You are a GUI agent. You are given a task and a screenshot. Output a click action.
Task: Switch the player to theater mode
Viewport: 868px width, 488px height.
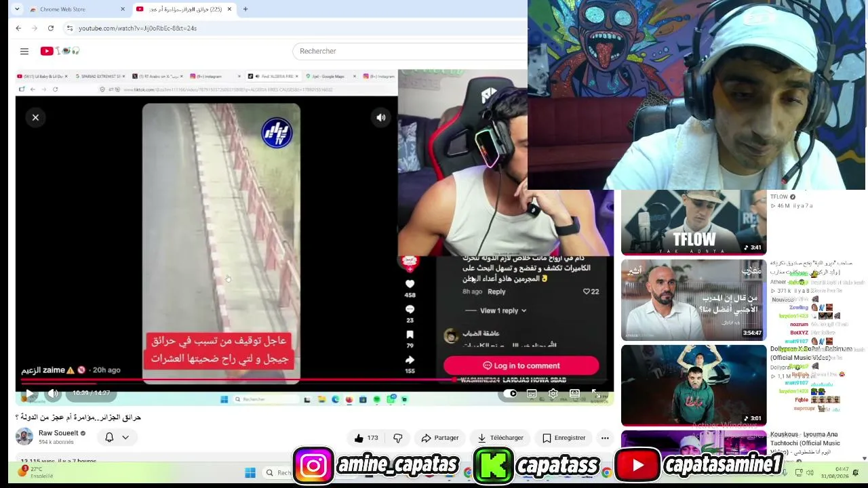[574, 393]
